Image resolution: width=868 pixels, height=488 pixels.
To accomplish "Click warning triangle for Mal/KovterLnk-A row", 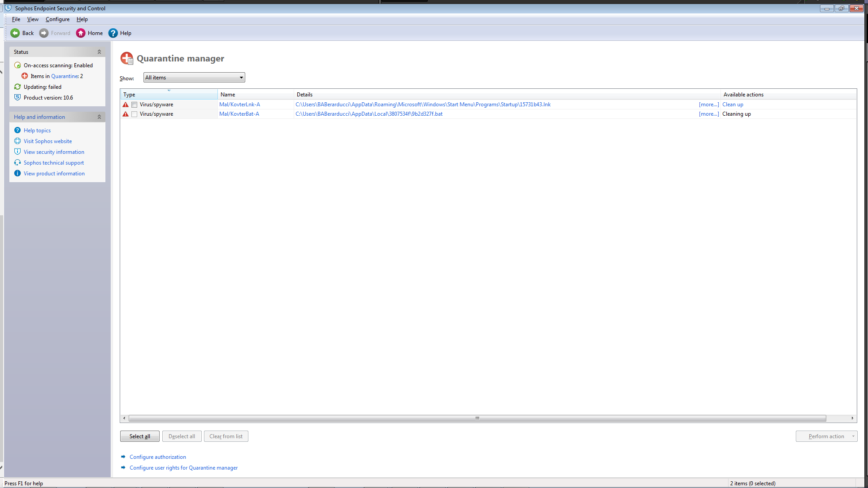I will pyautogui.click(x=126, y=105).
